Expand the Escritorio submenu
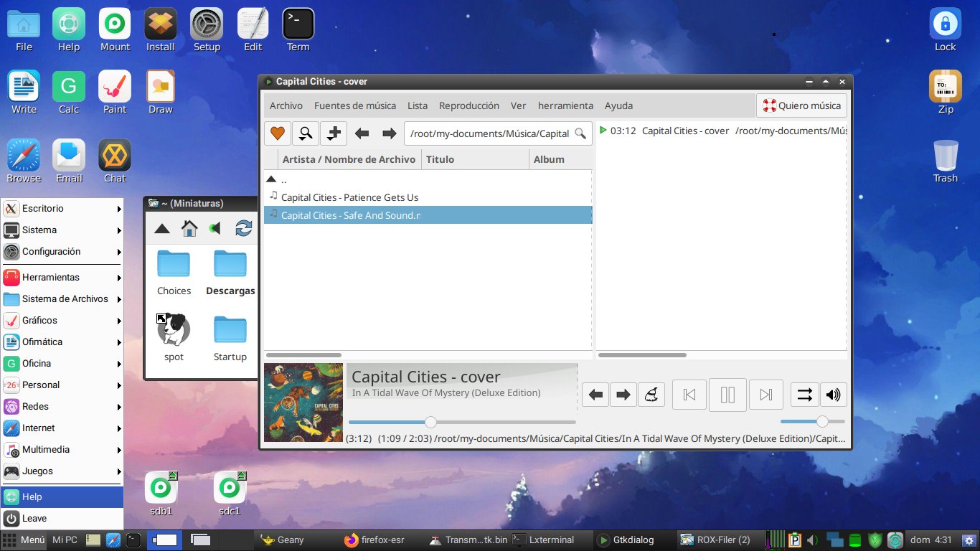 (x=62, y=209)
